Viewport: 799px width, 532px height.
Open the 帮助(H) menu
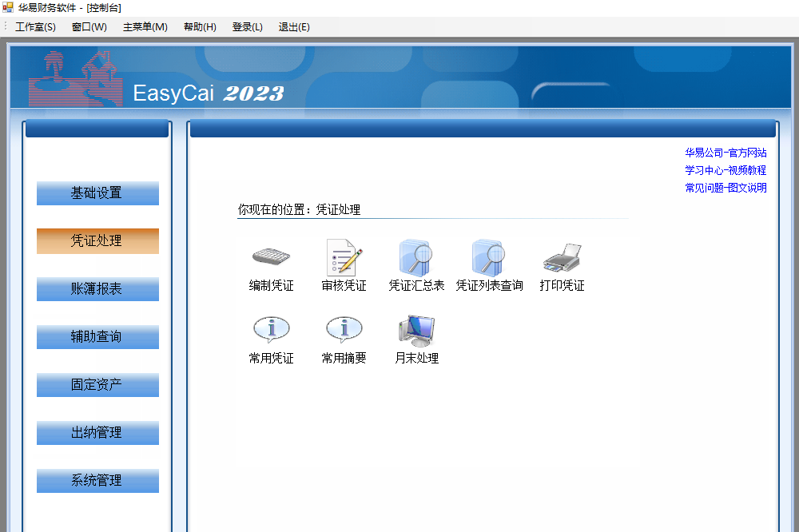[x=200, y=27]
